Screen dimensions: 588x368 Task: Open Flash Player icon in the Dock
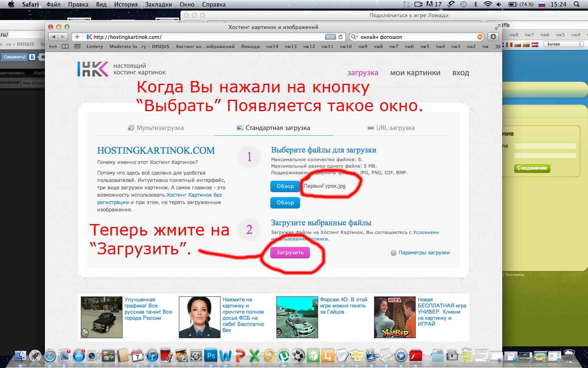point(416,356)
